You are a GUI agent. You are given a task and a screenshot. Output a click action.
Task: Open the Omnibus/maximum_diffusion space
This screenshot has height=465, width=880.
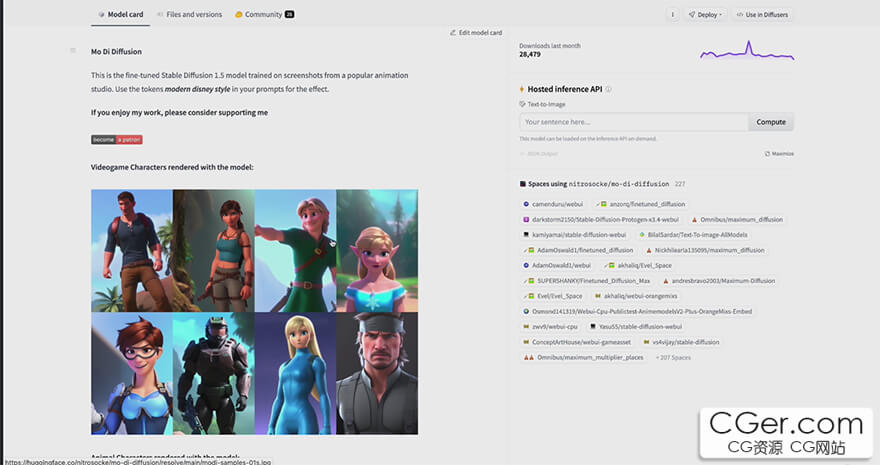[x=737, y=220]
